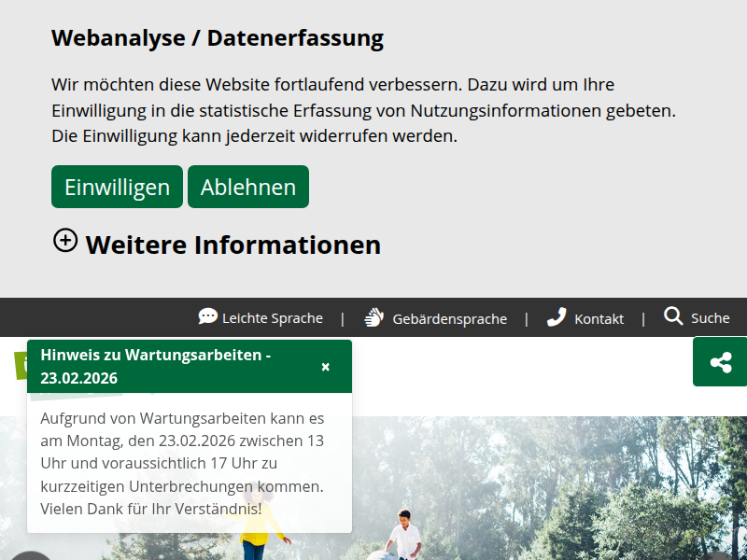This screenshot has width=747, height=560.
Task: Click the Einwilligen consent button
Action: pyautogui.click(x=117, y=187)
